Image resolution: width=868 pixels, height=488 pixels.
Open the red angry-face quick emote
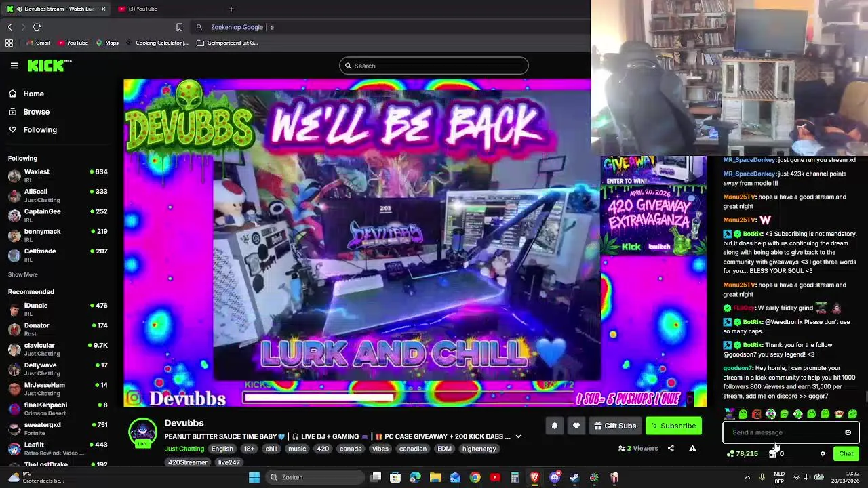click(x=757, y=414)
